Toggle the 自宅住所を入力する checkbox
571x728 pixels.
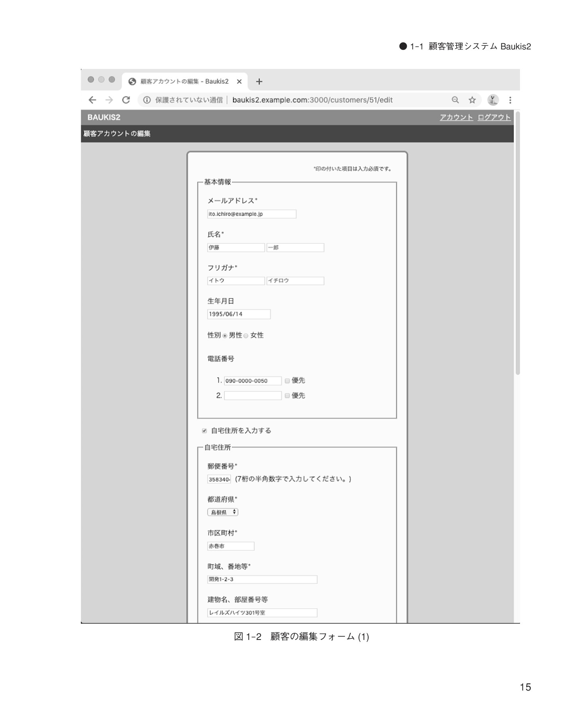click(x=204, y=431)
